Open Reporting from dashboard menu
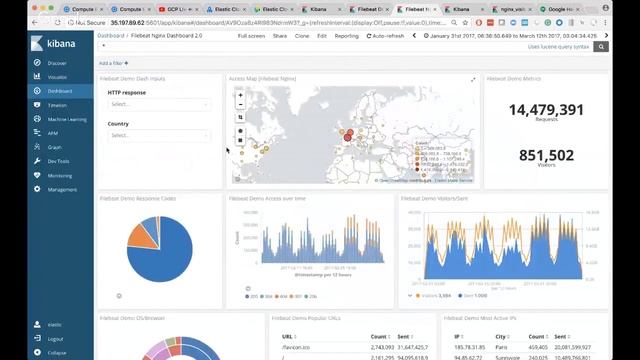This screenshot has width=640, height=360. pyautogui.click(x=347, y=36)
